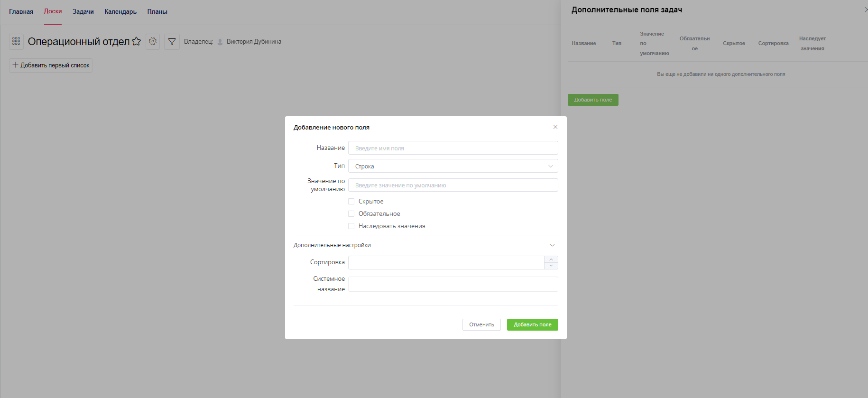This screenshot has width=868, height=398.
Task: Decrease the Сортировка value with down arrow
Action: pos(551,266)
